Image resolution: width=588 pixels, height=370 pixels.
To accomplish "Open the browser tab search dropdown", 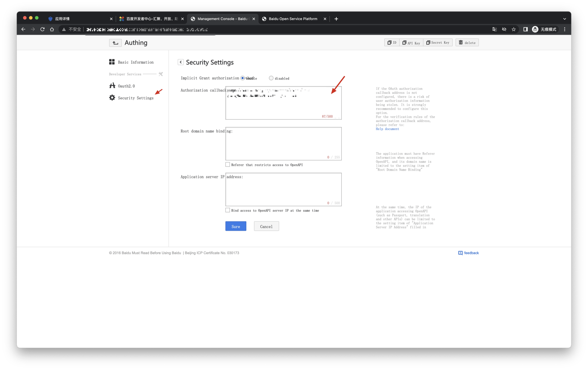I will click(564, 19).
